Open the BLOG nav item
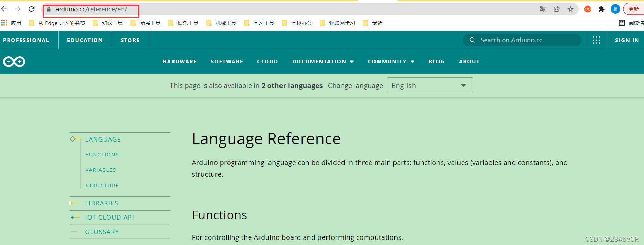 [436, 62]
